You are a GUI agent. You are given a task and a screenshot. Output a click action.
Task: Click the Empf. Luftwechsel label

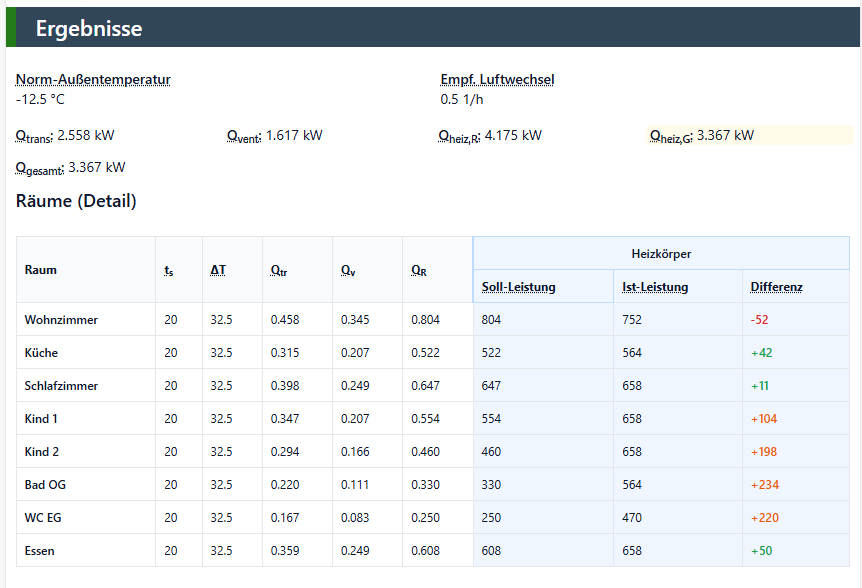click(497, 80)
